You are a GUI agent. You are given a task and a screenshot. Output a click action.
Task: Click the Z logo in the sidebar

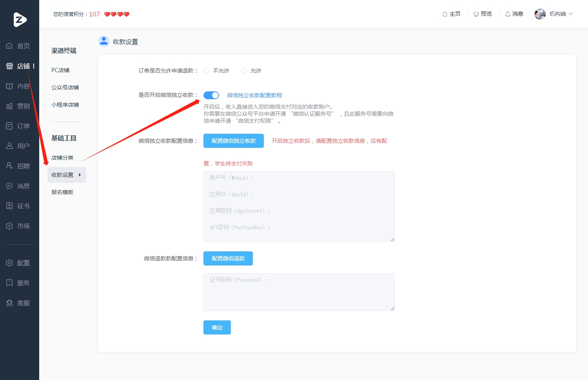pyautogui.click(x=20, y=20)
